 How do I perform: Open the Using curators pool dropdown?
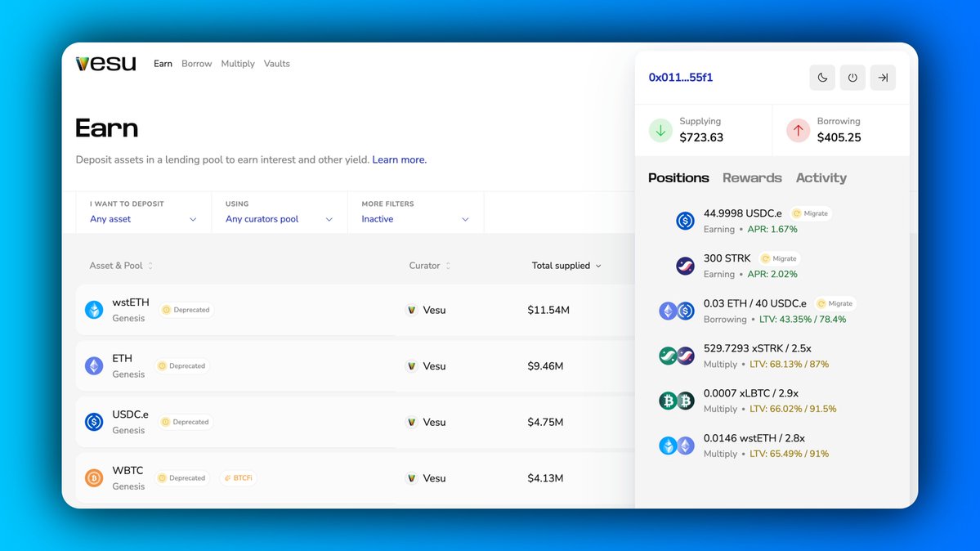coord(279,212)
